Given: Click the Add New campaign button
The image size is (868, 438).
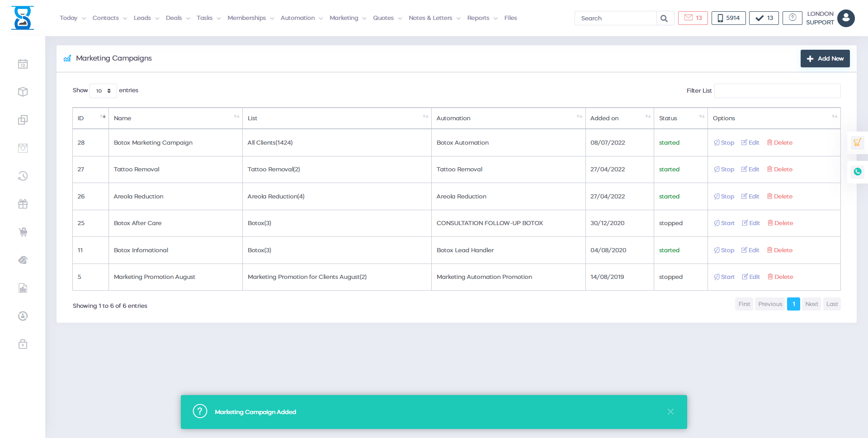Looking at the screenshot, I should coord(825,59).
